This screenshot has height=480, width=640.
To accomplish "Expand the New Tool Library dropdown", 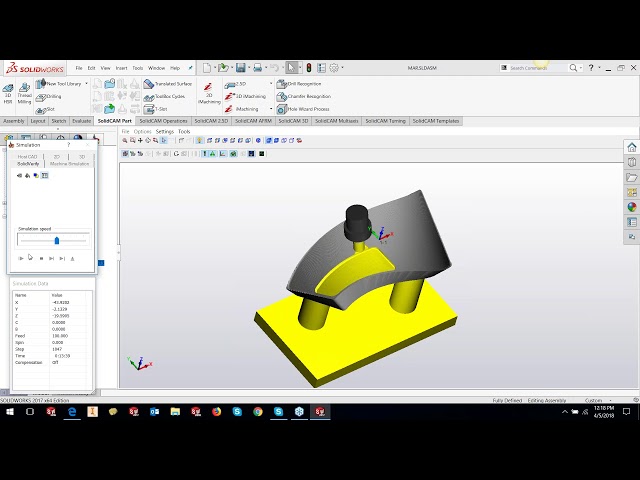I will (87, 84).
